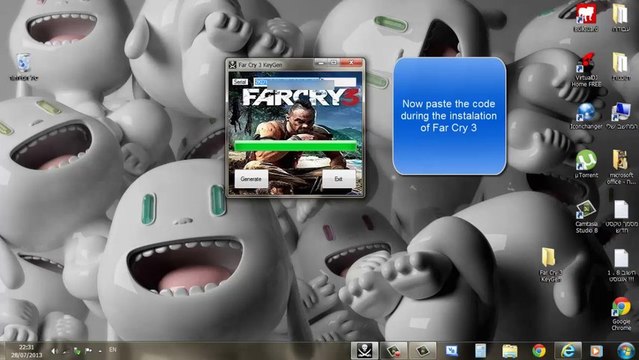Click the pirate skull KeyGen taskbar button

pyautogui.click(x=364, y=351)
